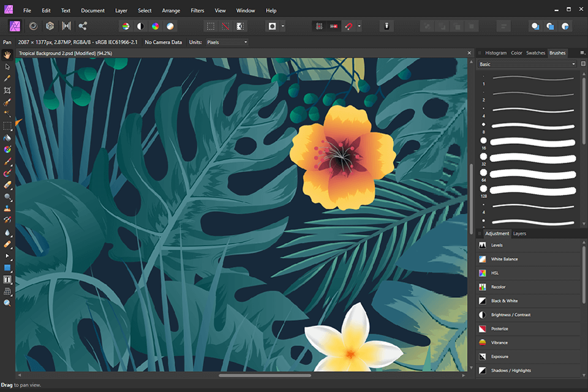
Task: Select the Blur Brush droplet tool
Action: (7, 233)
